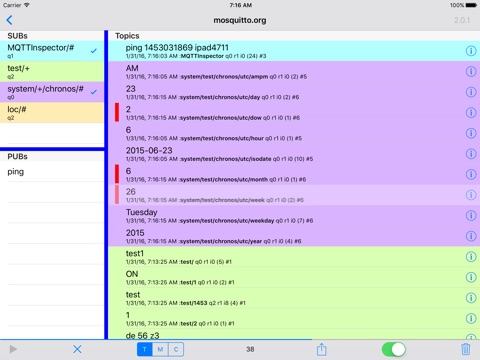Select the 2015 year topic row
Viewport: 480px width, 360px height.
(294, 236)
